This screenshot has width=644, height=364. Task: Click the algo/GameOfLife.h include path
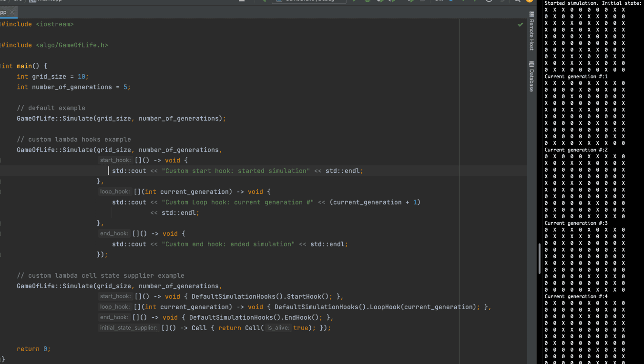tap(72, 45)
